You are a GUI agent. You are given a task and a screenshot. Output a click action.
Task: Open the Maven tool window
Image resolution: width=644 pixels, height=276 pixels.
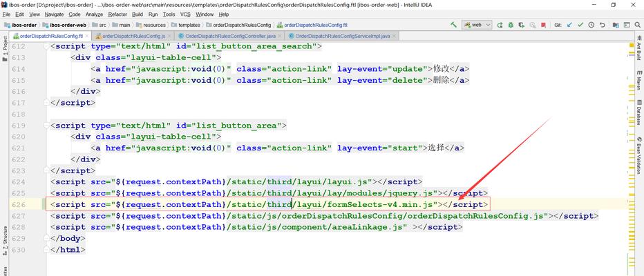click(639, 79)
